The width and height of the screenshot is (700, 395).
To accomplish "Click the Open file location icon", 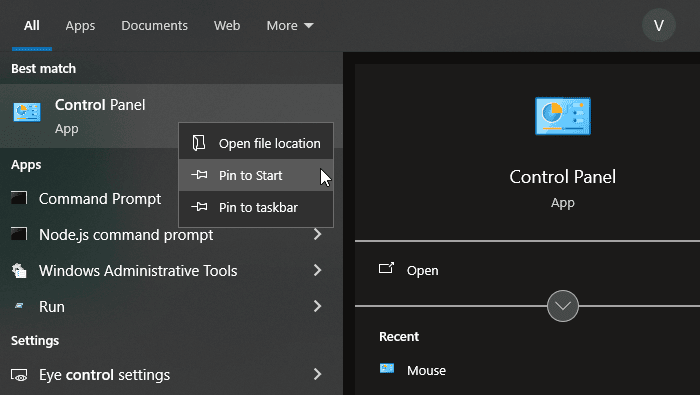I will tap(199, 143).
